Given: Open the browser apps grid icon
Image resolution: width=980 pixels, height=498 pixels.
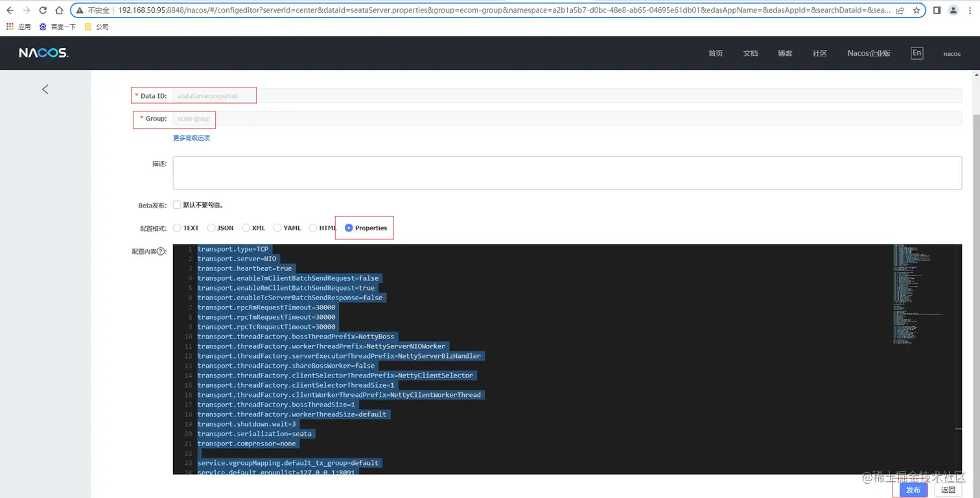Looking at the screenshot, I should click(10, 26).
